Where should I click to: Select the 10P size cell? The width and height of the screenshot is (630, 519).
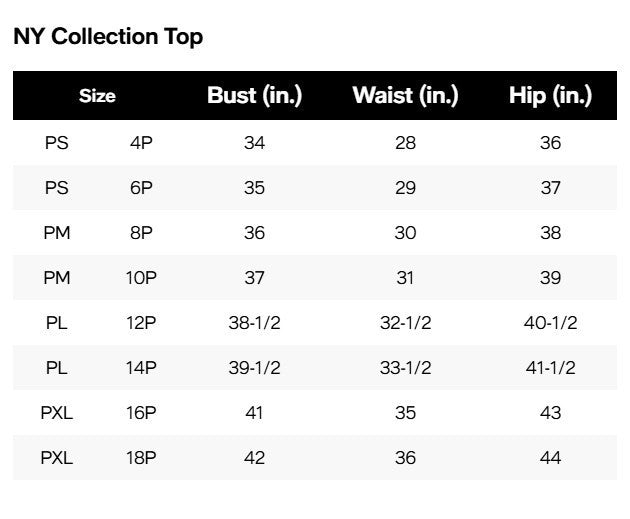point(141,278)
